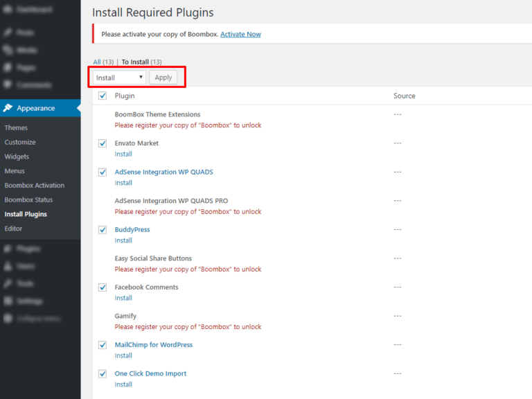The image size is (532, 399).
Task: Deselect the MailChimp for WordPress checkbox
Action: pyautogui.click(x=103, y=345)
